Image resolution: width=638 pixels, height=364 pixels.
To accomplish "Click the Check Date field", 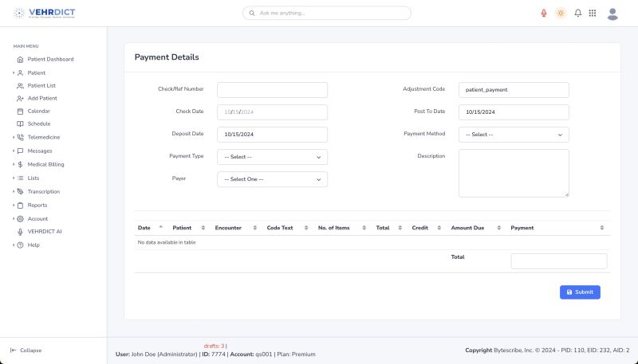I will pos(272,112).
